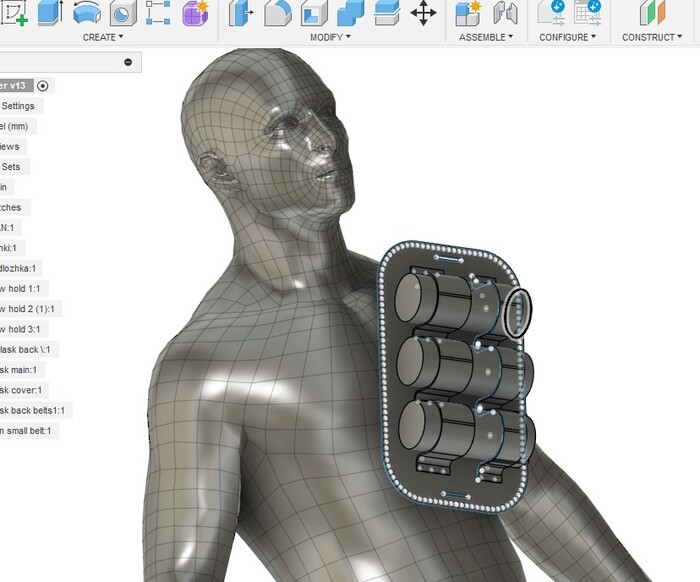The height and width of the screenshot is (582, 700).
Task: Open the CREATE dropdown menu
Action: click(x=103, y=37)
